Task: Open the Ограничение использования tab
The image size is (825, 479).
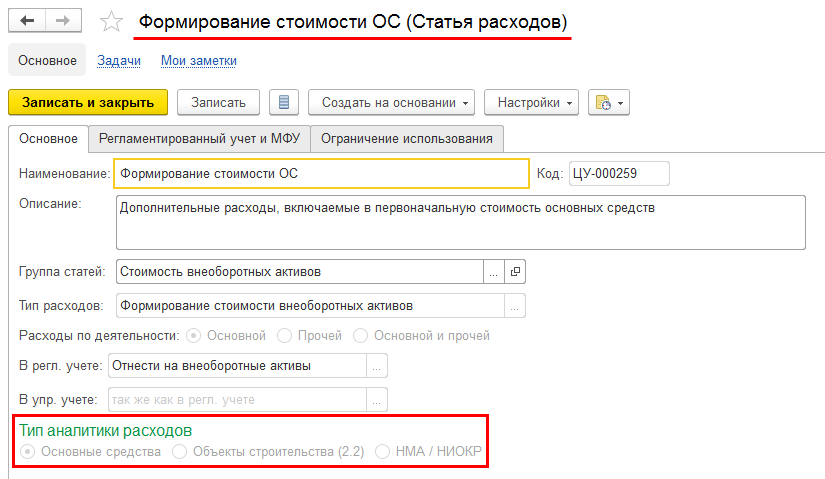Action: [406, 139]
